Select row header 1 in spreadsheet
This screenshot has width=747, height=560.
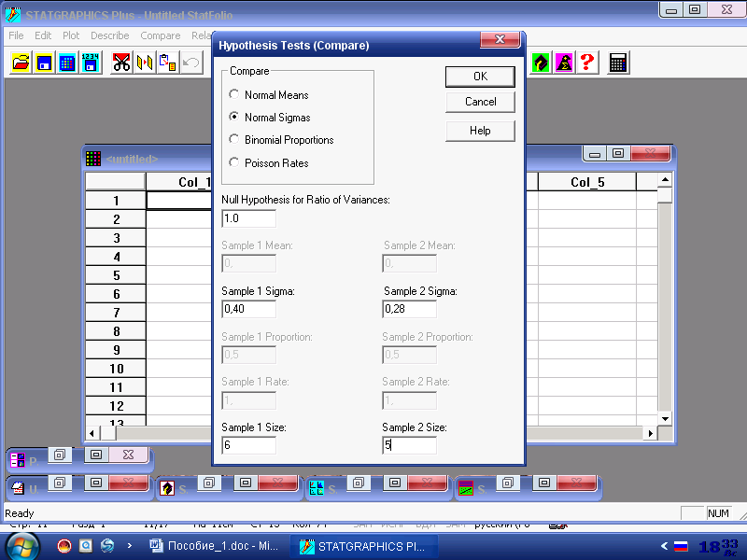116,201
